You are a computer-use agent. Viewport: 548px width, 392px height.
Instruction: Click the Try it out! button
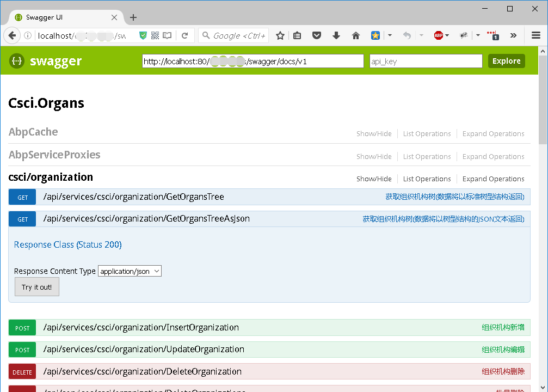pos(36,287)
